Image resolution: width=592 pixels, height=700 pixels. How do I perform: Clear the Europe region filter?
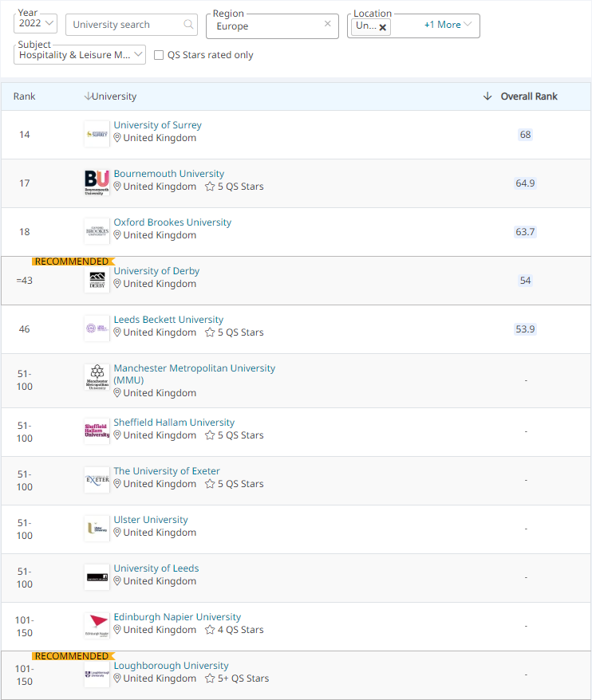(327, 24)
